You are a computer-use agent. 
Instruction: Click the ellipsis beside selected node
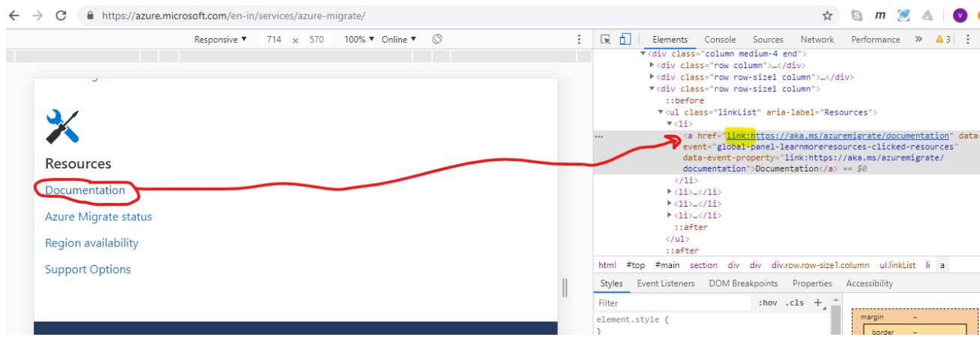tap(599, 136)
